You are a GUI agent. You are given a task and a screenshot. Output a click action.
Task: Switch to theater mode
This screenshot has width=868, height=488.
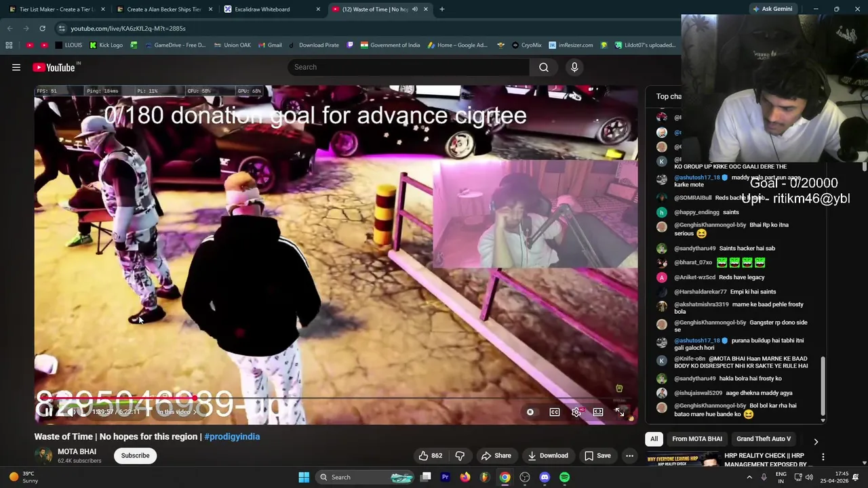[x=598, y=412]
